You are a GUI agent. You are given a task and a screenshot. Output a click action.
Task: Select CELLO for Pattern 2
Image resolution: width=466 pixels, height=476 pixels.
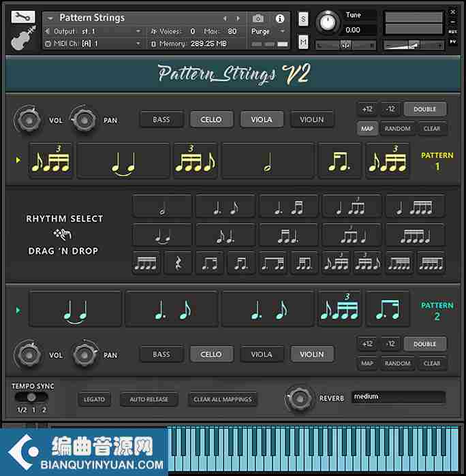[x=211, y=354]
